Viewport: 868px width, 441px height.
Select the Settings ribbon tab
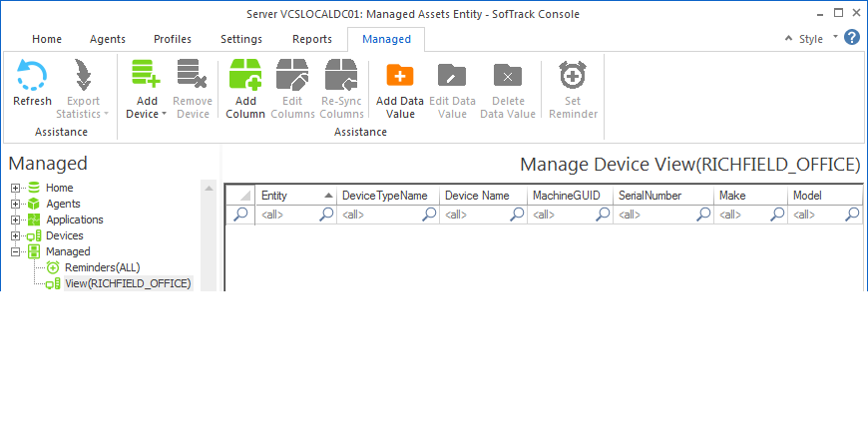pos(240,39)
